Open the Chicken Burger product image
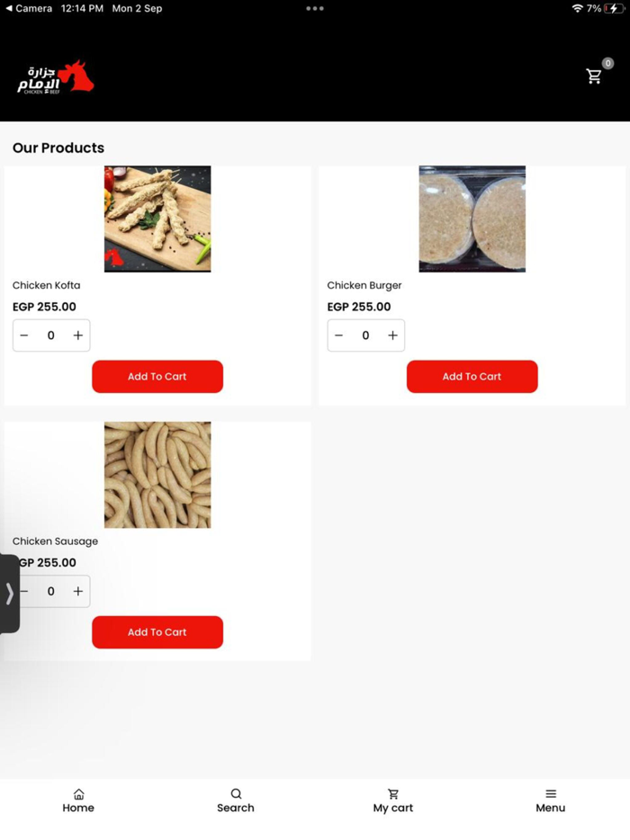Viewport: 630px width, 840px height. [472, 219]
